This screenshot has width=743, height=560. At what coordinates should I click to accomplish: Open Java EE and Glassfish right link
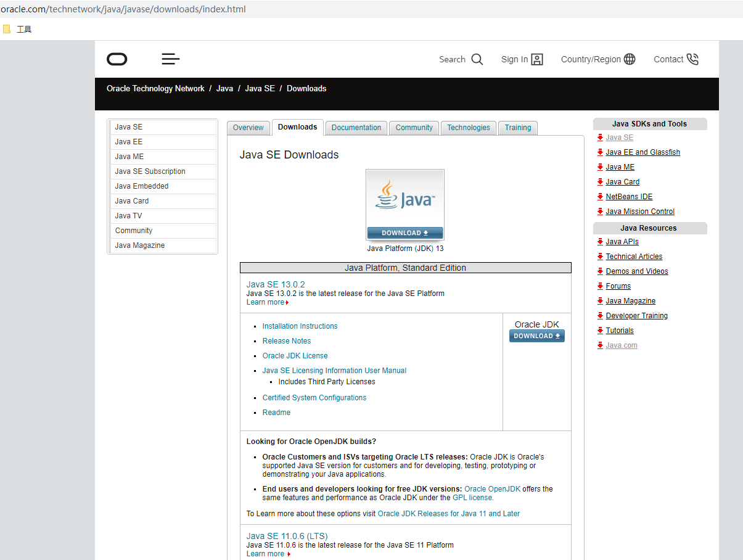(643, 152)
